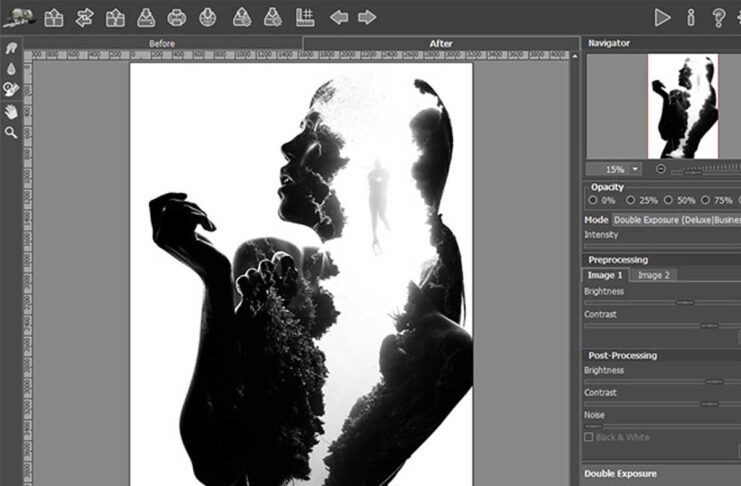
Task: Click the ruler and grid toolbar icon
Action: tap(304, 17)
